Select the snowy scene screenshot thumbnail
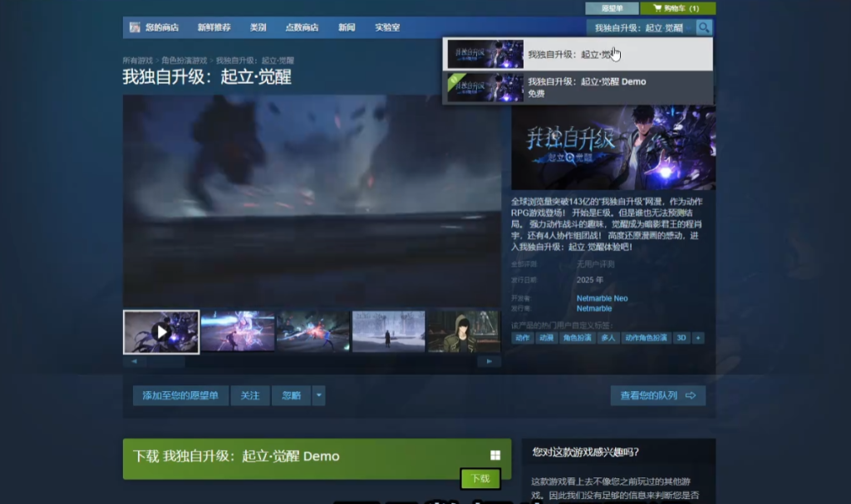851x504 pixels. pyautogui.click(x=389, y=331)
